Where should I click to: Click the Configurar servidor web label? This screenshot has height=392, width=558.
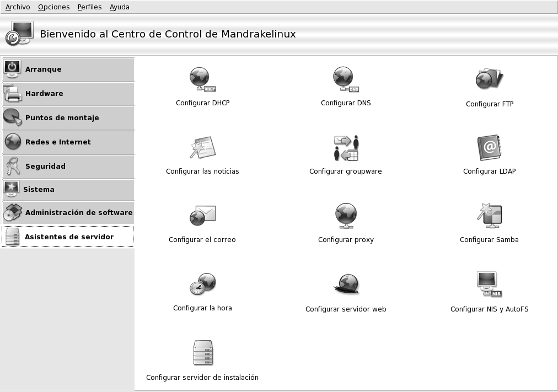point(346,309)
